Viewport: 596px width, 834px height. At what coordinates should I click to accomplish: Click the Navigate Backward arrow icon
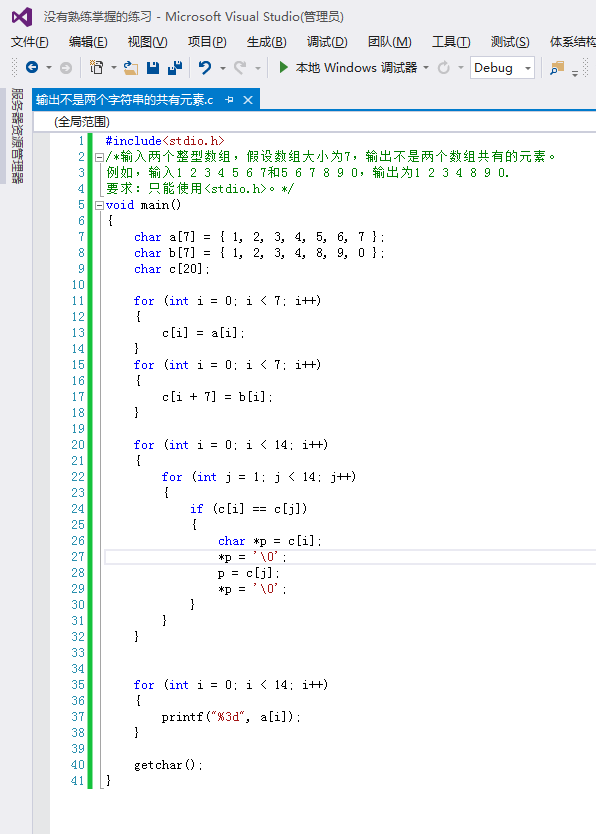coord(32,68)
